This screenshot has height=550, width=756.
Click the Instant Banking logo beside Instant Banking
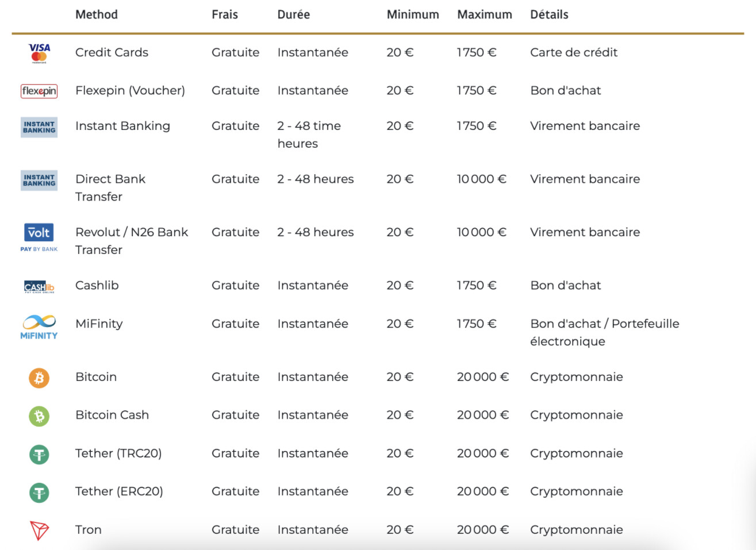pyautogui.click(x=39, y=127)
